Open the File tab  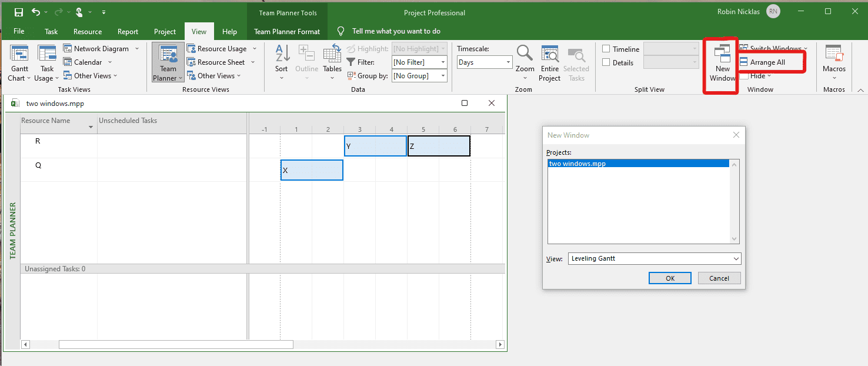click(x=19, y=31)
